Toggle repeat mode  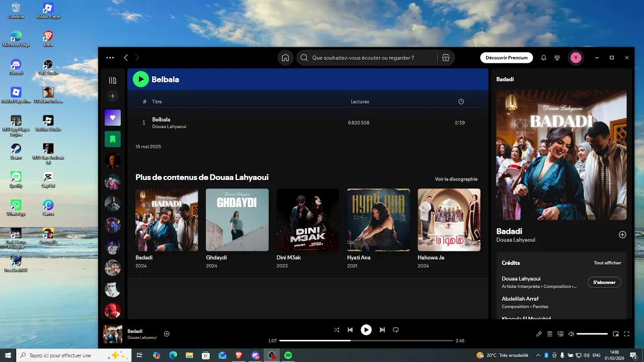[395, 330]
